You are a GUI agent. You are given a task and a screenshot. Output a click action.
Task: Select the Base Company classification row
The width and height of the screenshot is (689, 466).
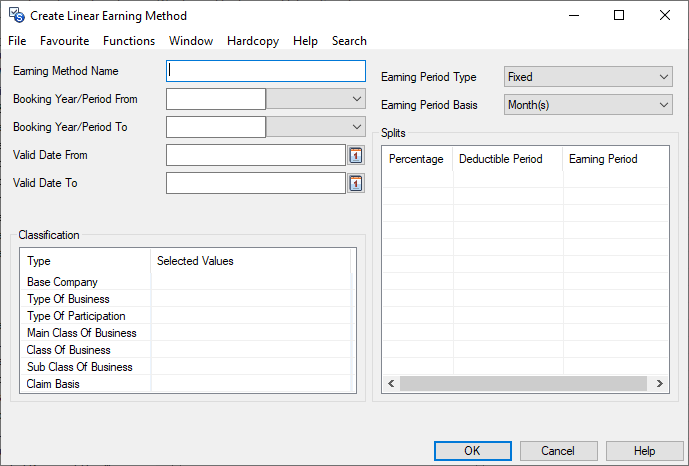[x=186, y=282]
